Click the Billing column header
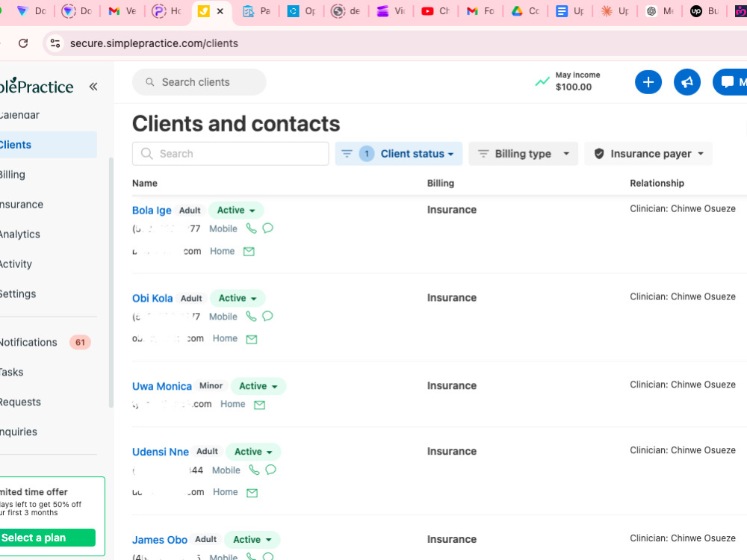 [x=441, y=184]
